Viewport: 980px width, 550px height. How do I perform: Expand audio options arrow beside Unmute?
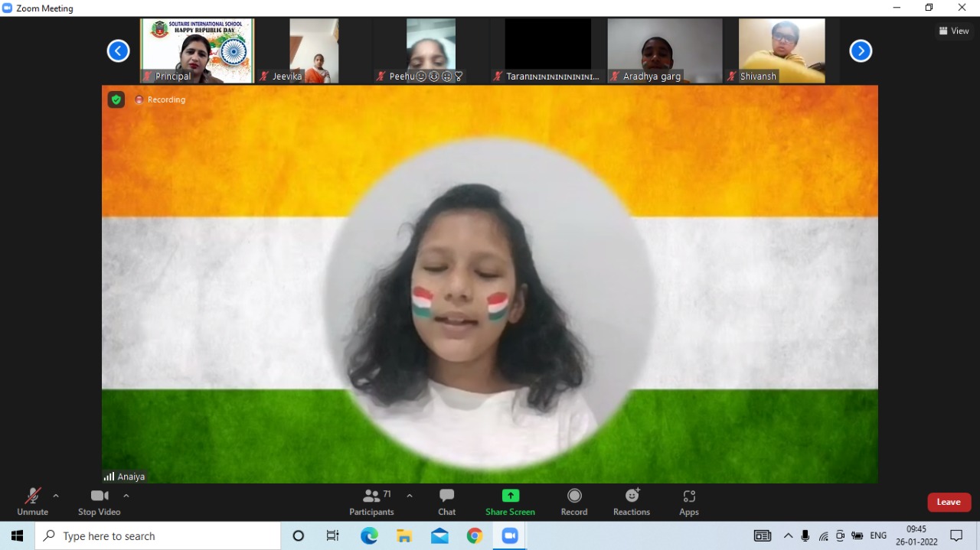(x=56, y=496)
